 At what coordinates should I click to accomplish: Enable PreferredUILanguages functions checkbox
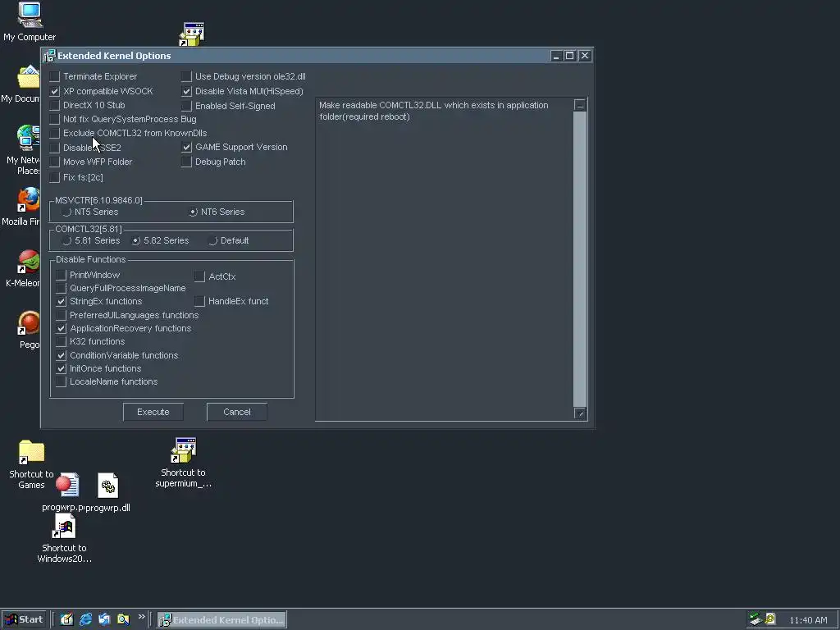61,316
